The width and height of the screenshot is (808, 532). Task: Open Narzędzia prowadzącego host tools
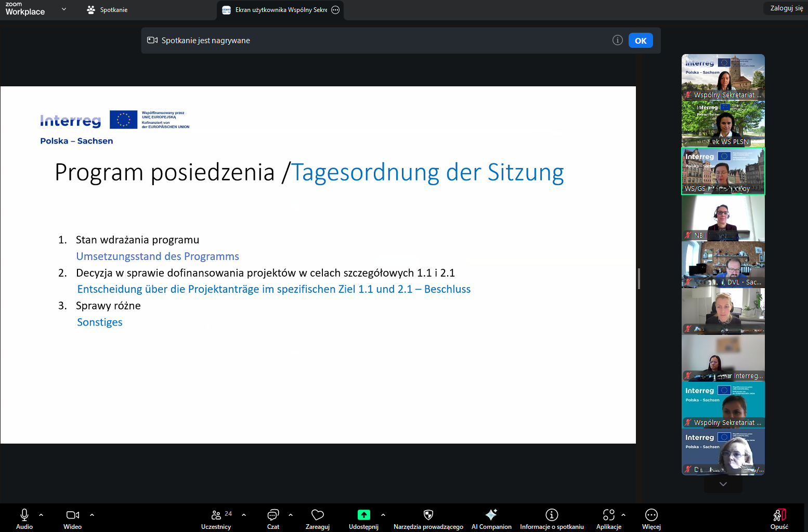(x=428, y=518)
